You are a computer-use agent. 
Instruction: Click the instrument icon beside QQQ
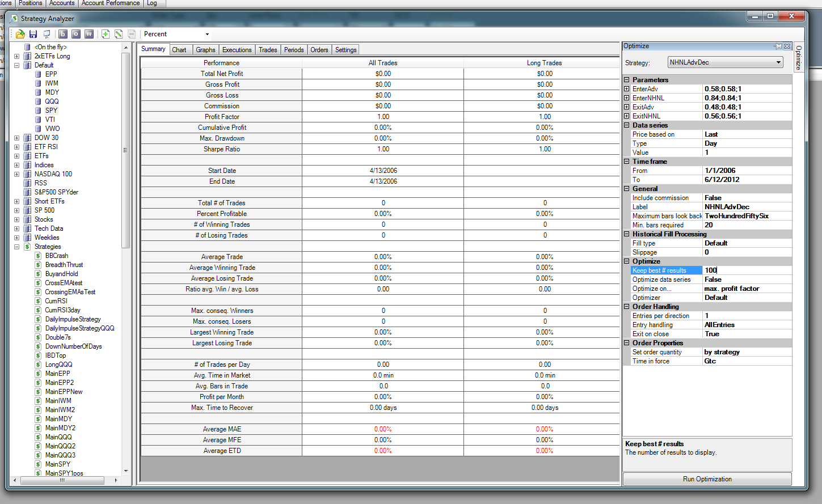(x=38, y=101)
